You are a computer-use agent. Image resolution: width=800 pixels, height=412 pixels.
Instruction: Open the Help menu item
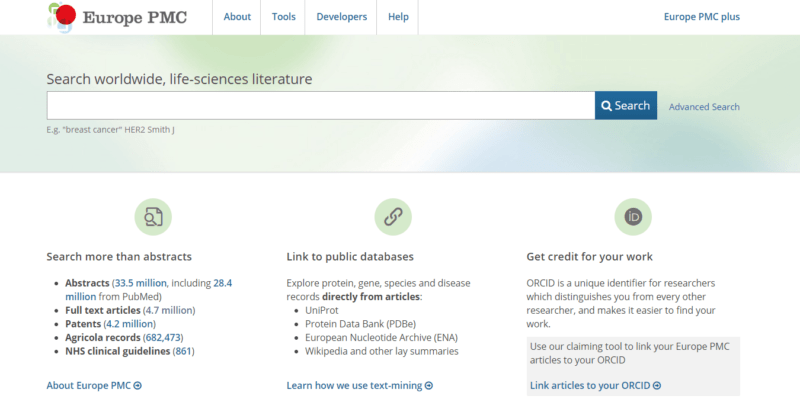click(398, 17)
